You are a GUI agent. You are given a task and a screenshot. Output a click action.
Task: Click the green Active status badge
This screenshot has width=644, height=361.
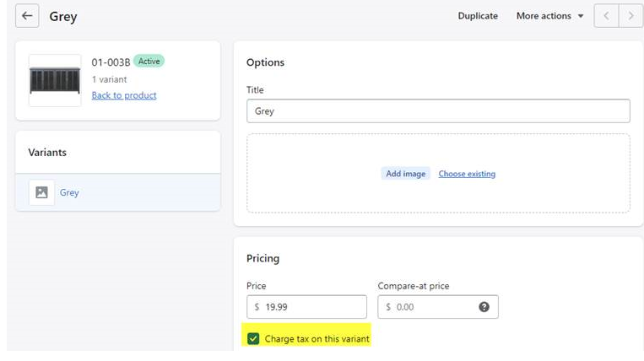click(149, 62)
